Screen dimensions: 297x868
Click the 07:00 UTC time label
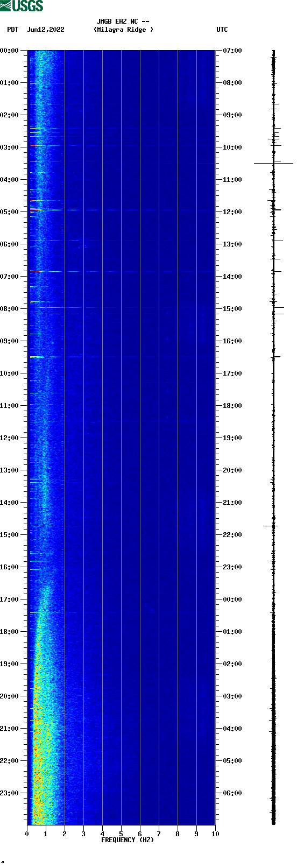(x=232, y=51)
